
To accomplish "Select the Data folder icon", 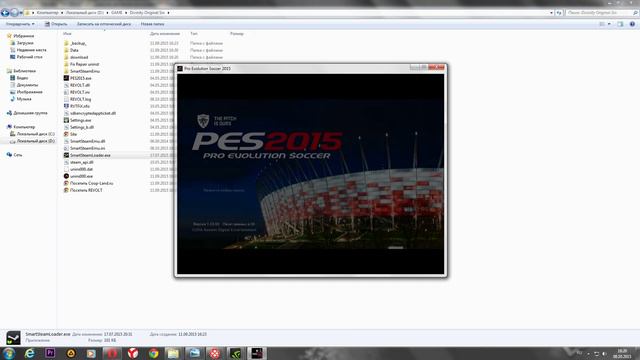I will pyautogui.click(x=66, y=50).
